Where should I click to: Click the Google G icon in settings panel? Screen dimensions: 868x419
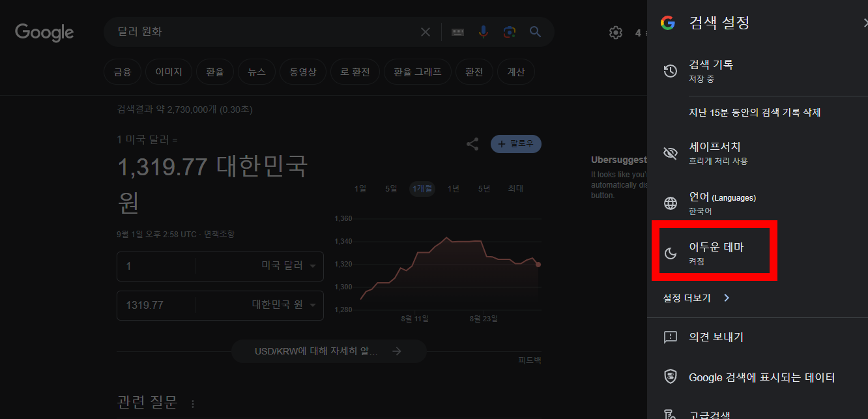click(x=667, y=23)
